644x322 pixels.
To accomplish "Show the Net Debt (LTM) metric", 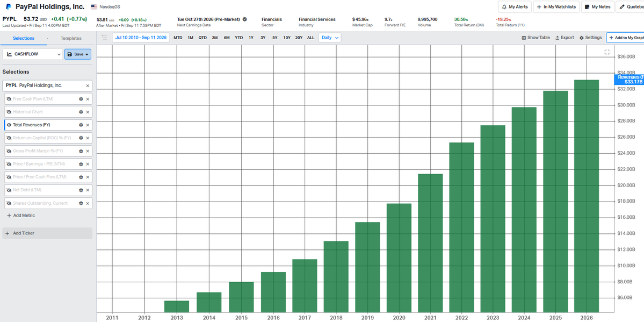I will [9, 190].
